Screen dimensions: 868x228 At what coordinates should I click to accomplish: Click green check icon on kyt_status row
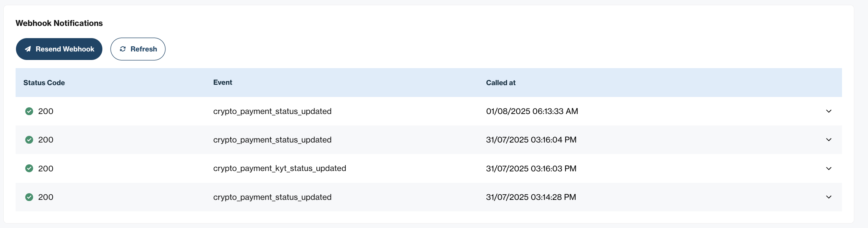[29, 168]
